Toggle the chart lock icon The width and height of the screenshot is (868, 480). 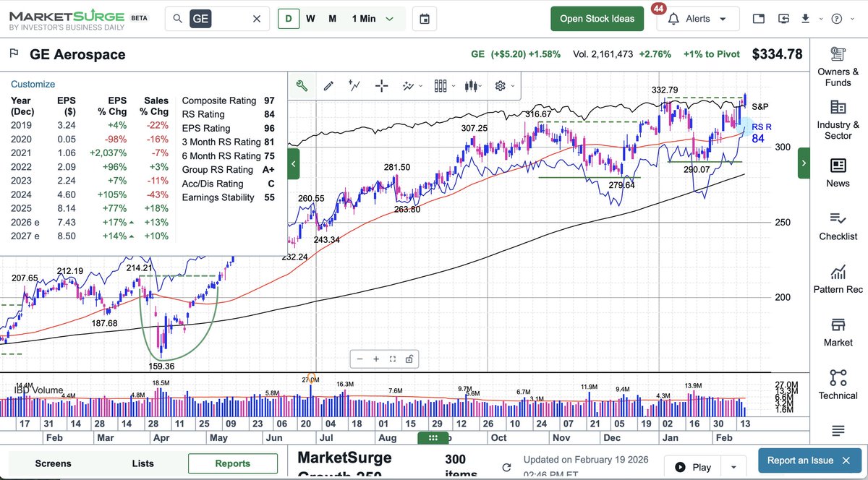409,359
